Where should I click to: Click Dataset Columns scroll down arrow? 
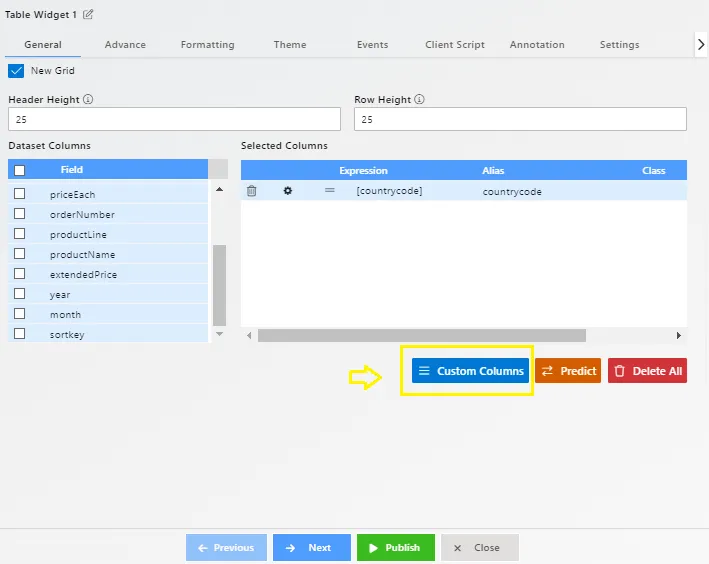(219, 334)
